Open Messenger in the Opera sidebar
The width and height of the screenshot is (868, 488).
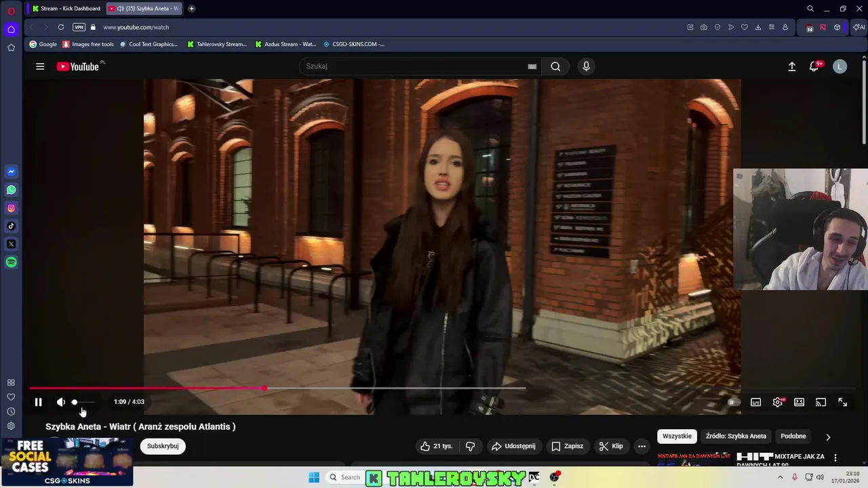[x=11, y=171]
